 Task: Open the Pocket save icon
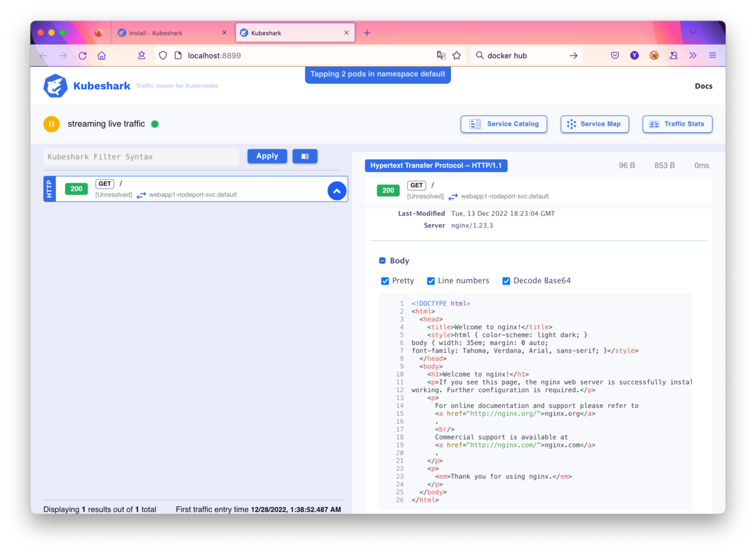(x=615, y=55)
